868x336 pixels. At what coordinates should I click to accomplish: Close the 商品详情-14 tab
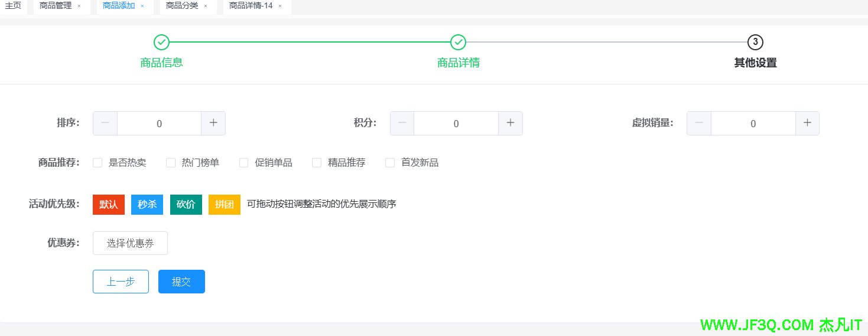click(x=280, y=6)
